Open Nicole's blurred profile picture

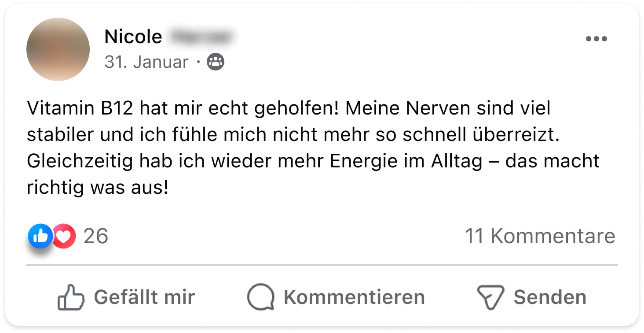pyautogui.click(x=58, y=49)
